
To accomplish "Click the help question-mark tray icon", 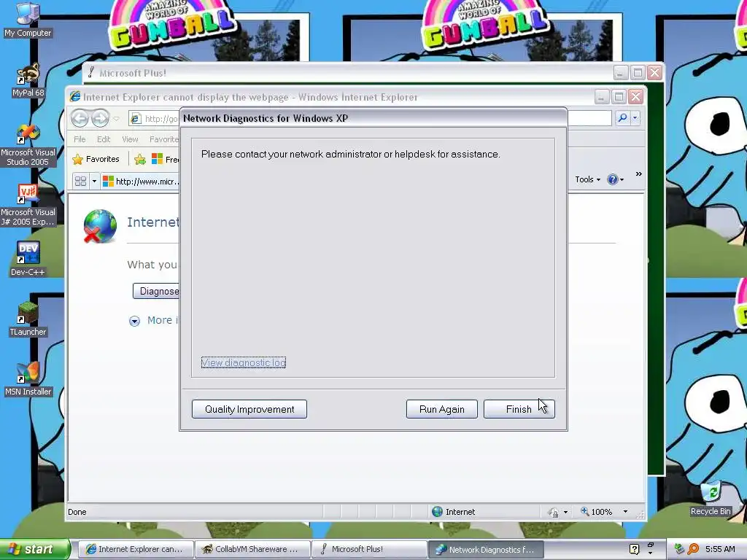I will pyautogui.click(x=634, y=549).
